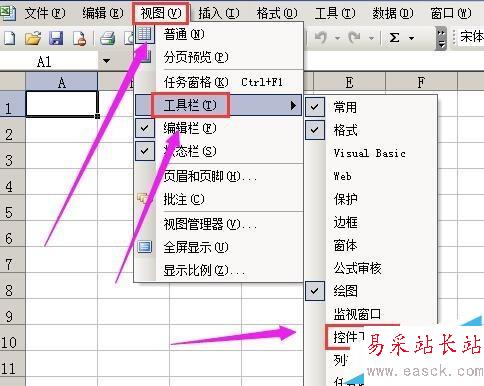Enable the Web toolbar
This screenshot has width=484, height=386.
(x=371, y=176)
